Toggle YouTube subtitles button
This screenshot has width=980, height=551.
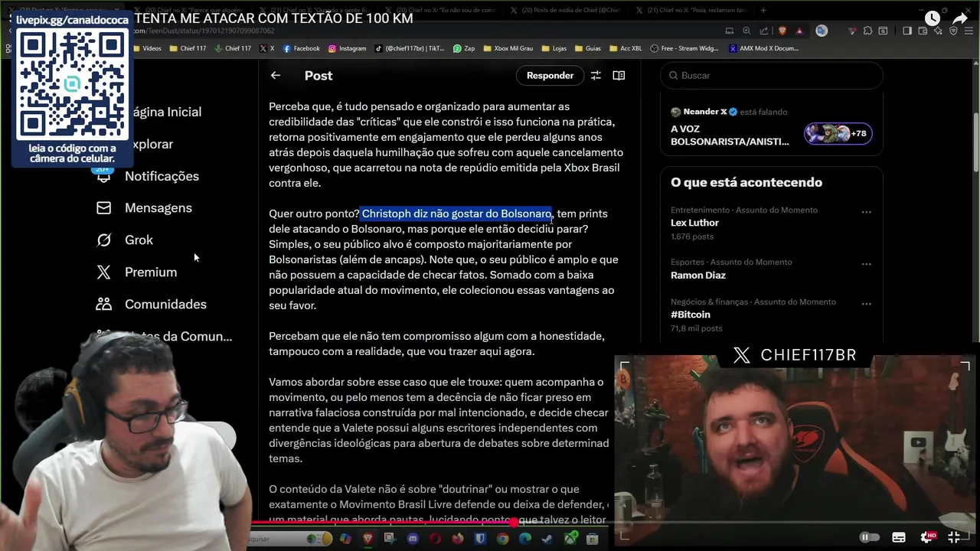(899, 537)
